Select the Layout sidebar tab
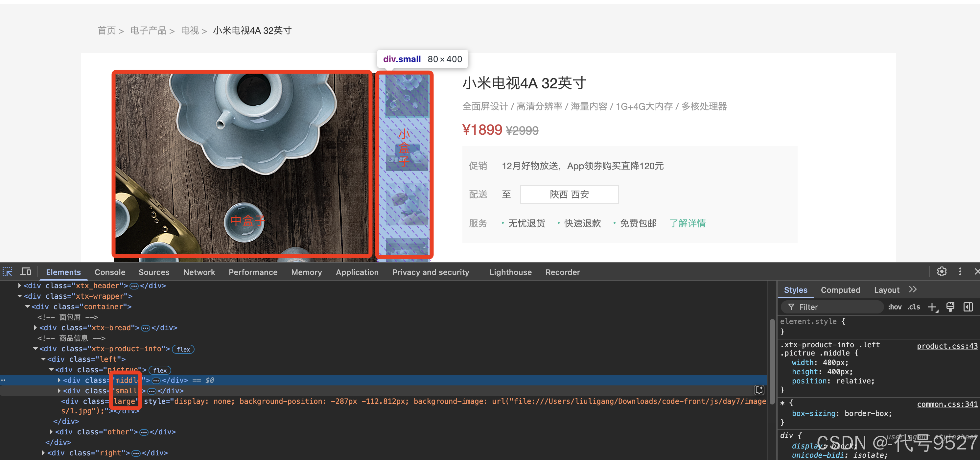Image resolution: width=980 pixels, height=460 pixels. (x=887, y=290)
